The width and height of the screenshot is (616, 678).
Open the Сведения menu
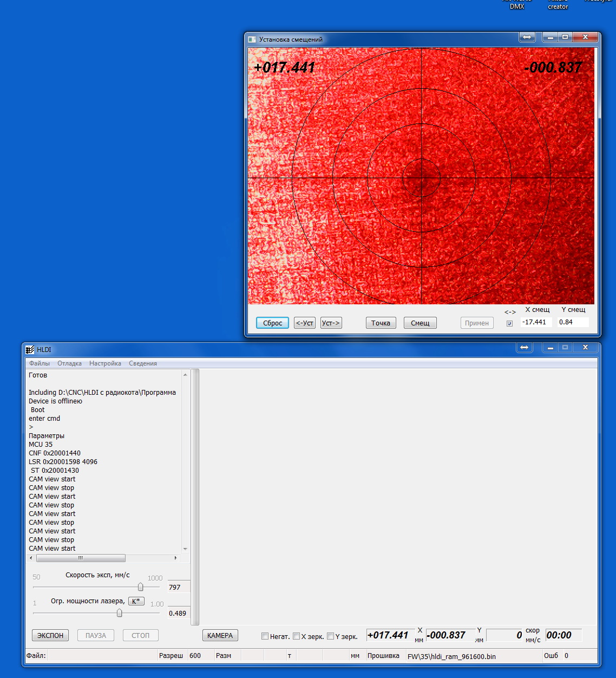(x=143, y=363)
